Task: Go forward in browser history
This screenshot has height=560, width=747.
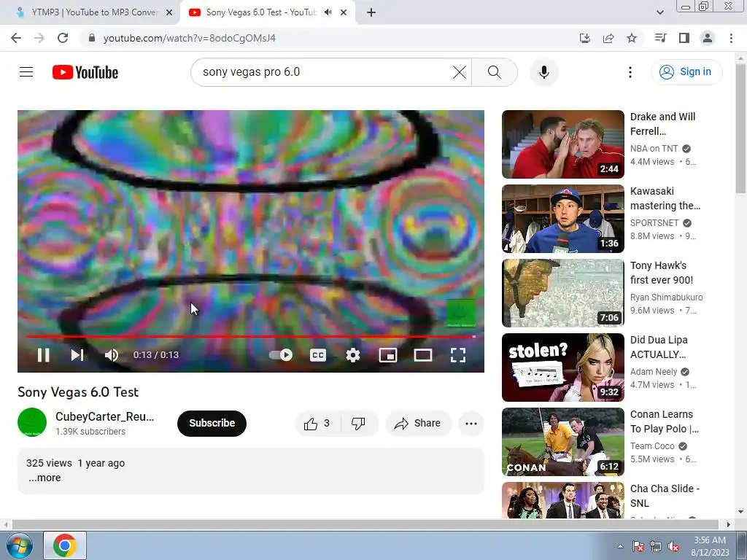Action: tap(39, 38)
